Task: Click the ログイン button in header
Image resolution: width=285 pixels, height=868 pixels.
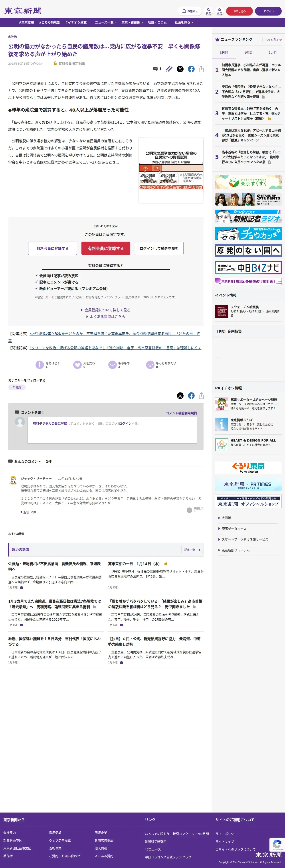Action: click(x=269, y=11)
